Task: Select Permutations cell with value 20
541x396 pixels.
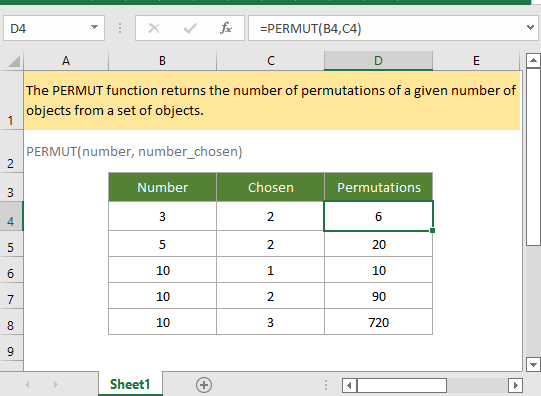Action: pos(378,244)
